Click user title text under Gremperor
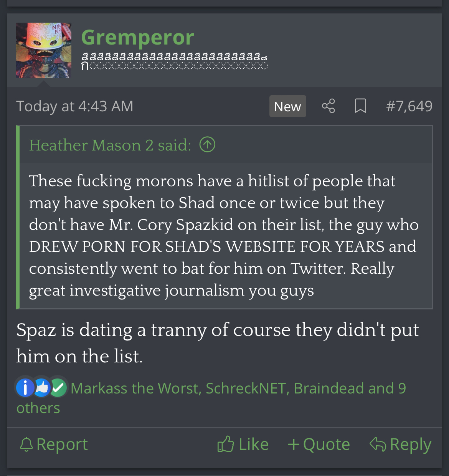Image resolution: width=449 pixels, height=476 pixels. pyautogui.click(x=175, y=61)
